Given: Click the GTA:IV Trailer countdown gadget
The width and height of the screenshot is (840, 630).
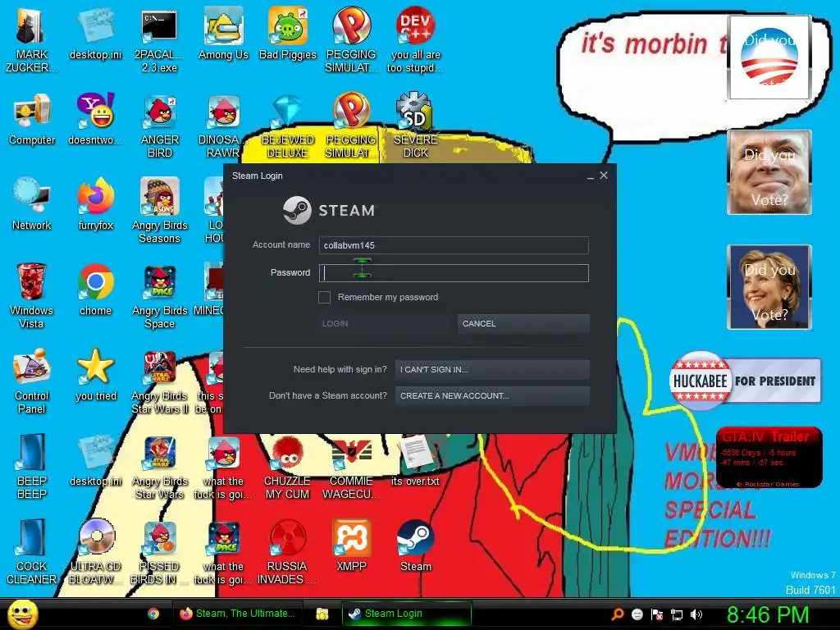Looking at the screenshot, I should pos(769,457).
